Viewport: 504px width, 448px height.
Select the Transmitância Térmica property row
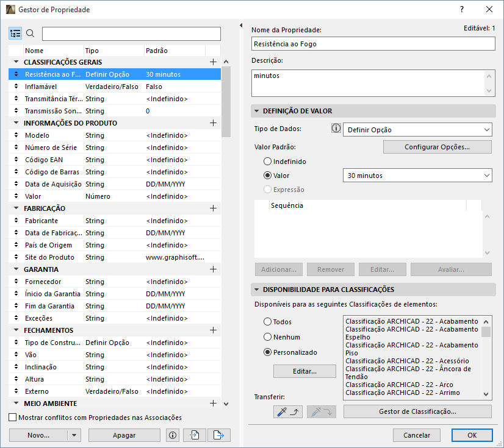pyautogui.click(x=115, y=99)
